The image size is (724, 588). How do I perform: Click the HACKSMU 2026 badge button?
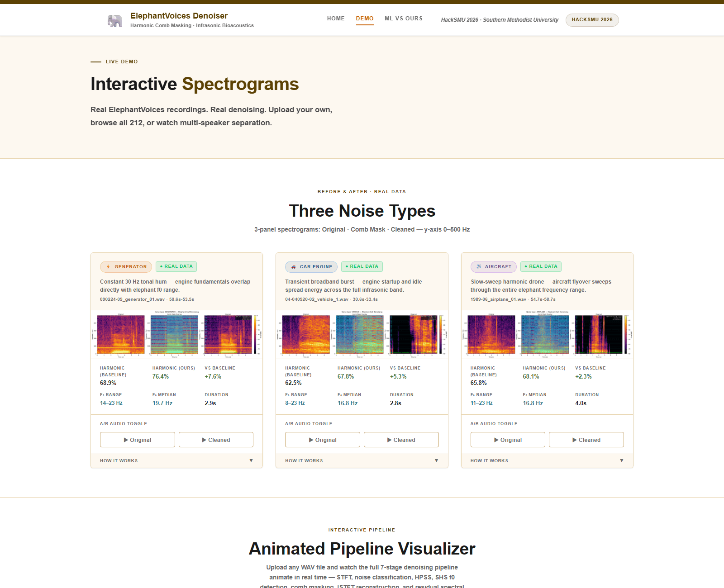592,20
